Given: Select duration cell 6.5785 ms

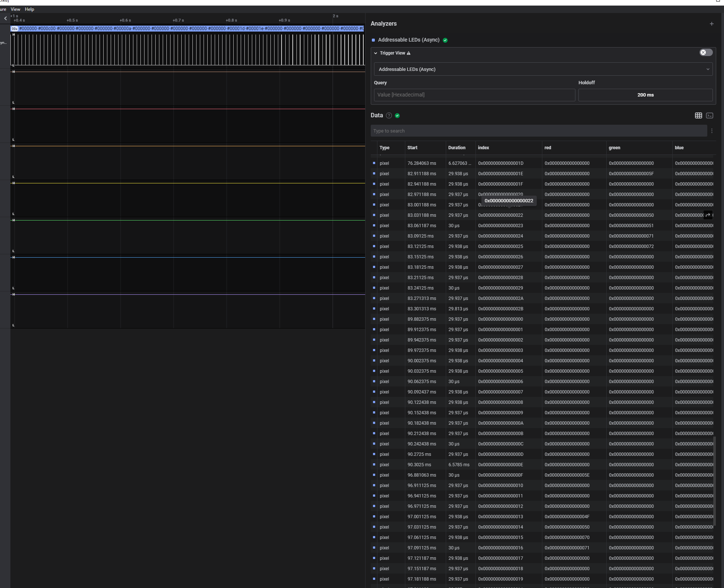Looking at the screenshot, I should [459, 465].
